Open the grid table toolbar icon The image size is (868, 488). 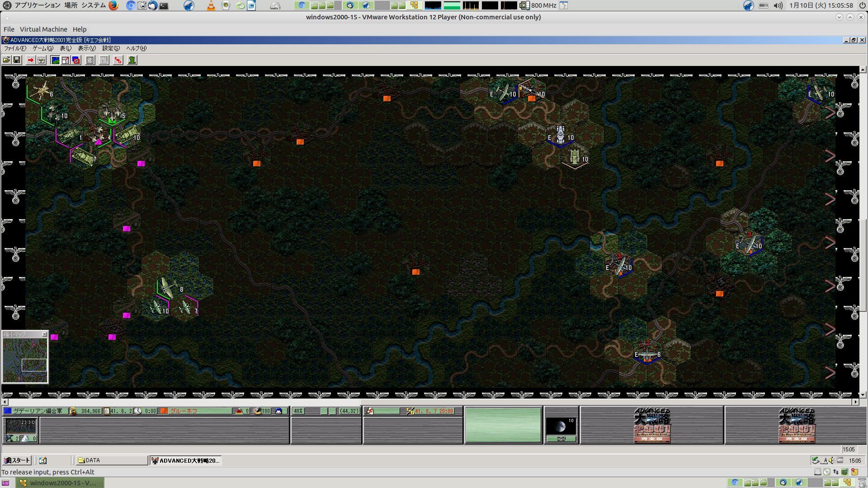point(90,60)
